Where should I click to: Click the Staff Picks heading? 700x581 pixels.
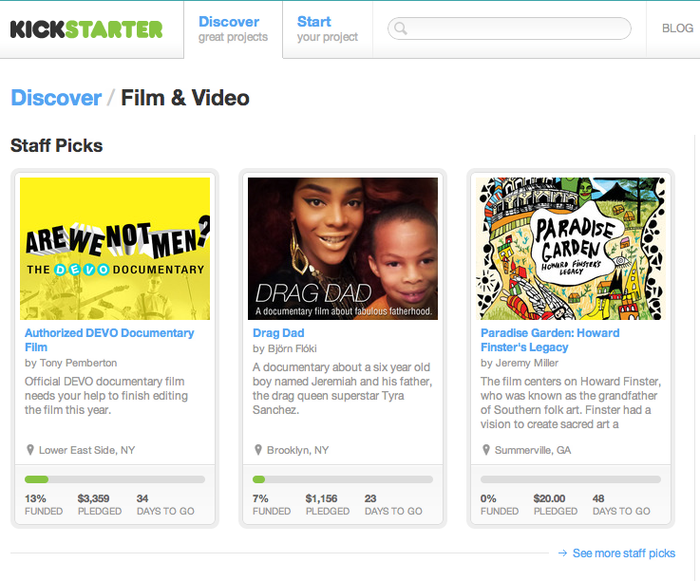pos(57,146)
